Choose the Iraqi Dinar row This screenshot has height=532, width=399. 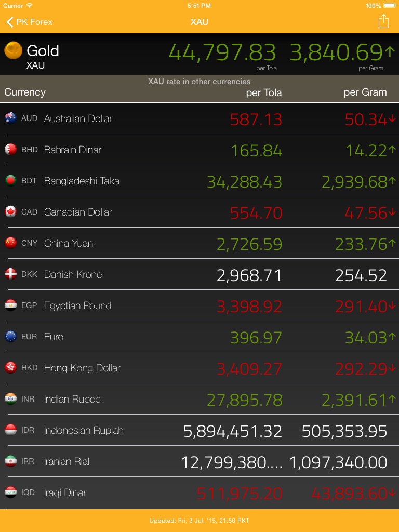[x=199, y=493]
